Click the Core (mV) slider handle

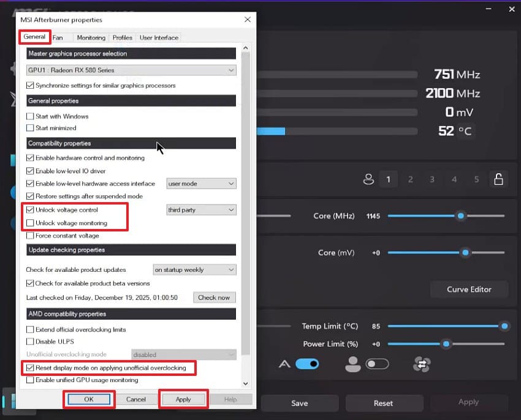(465, 253)
